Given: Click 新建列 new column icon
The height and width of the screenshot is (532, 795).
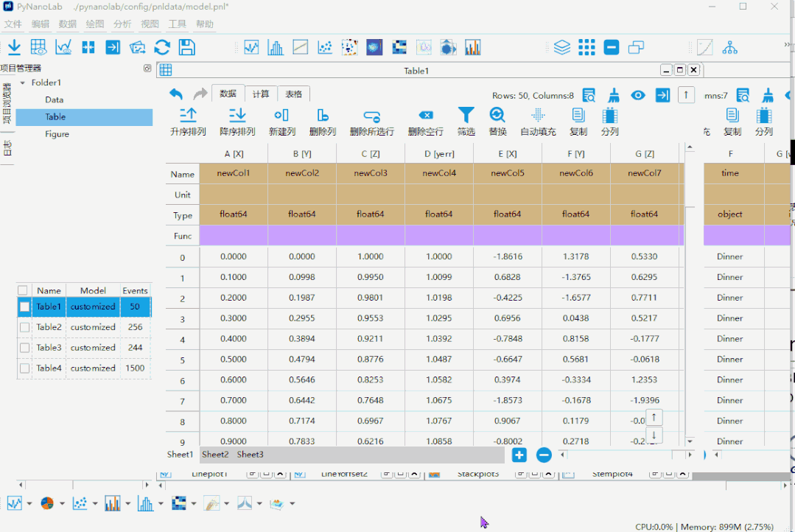Looking at the screenshot, I should click(281, 116).
